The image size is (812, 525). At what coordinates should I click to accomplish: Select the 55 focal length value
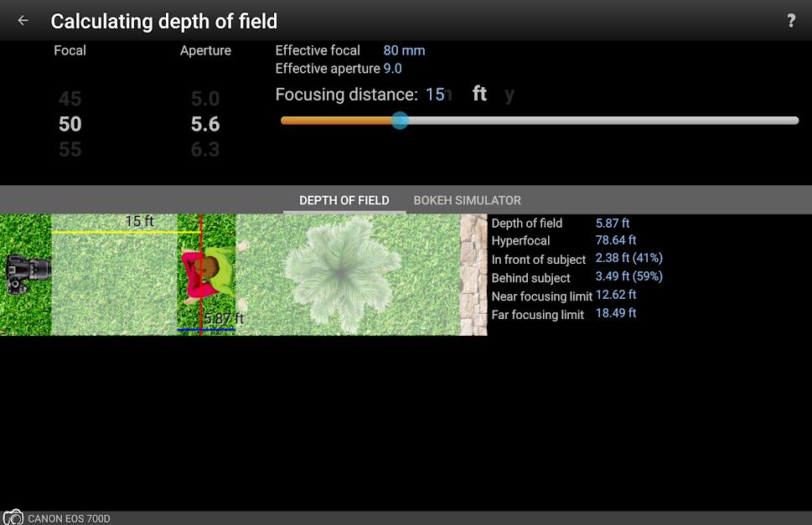(x=70, y=150)
